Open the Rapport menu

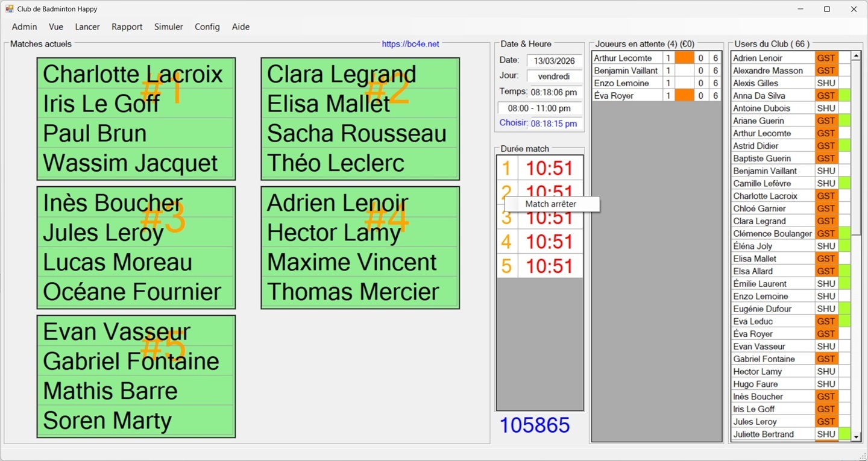(127, 27)
